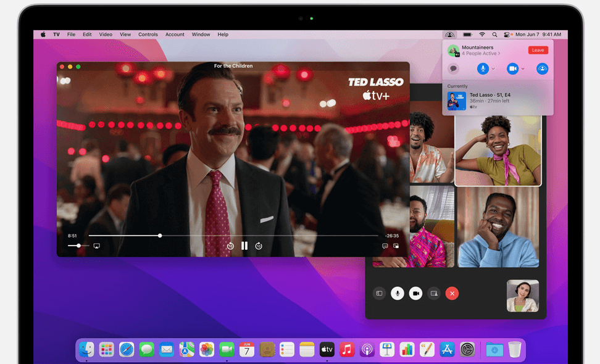Turn off camera in FaceTime call window

(415, 294)
